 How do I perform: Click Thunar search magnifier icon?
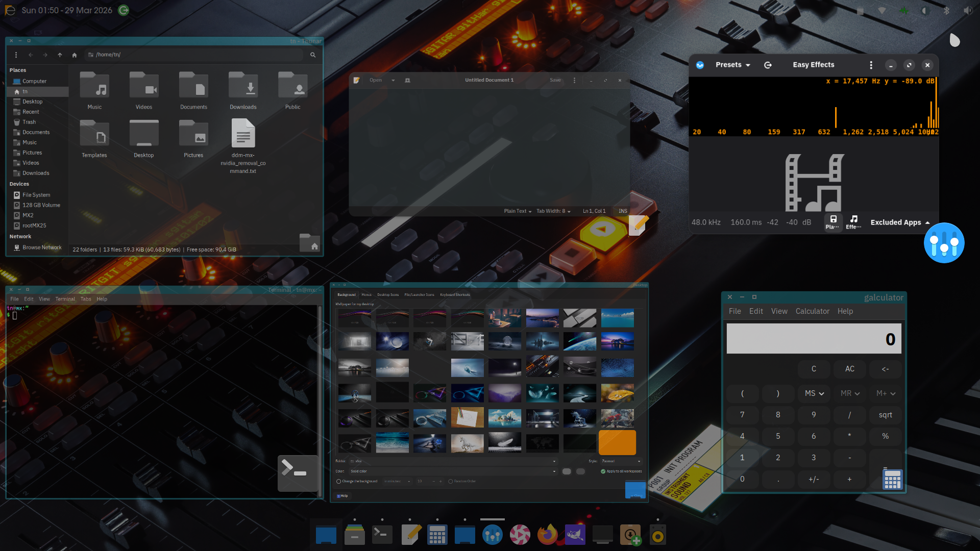[x=313, y=55]
